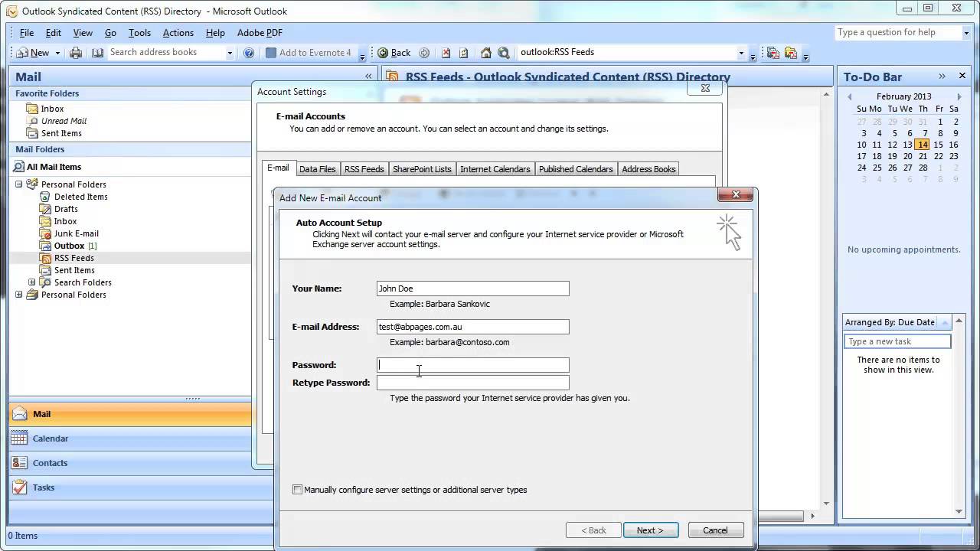The width and height of the screenshot is (980, 551).
Task: Click the Type a new task field
Action: [897, 341]
